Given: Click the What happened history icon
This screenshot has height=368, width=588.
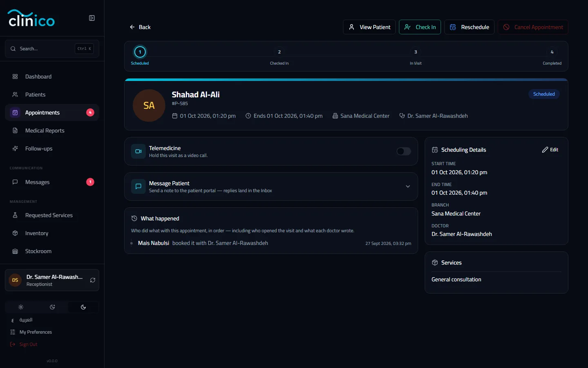Looking at the screenshot, I should pyautogui.click(x=134, y=218).
